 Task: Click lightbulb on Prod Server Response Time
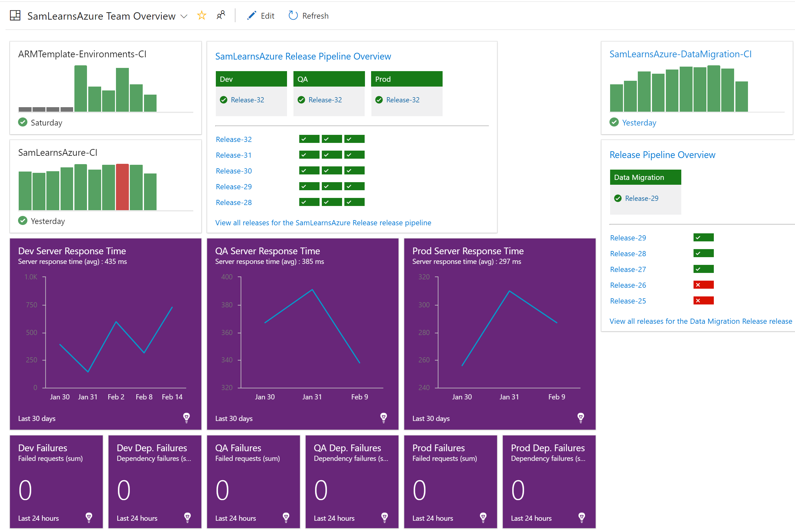click(581, 417)
